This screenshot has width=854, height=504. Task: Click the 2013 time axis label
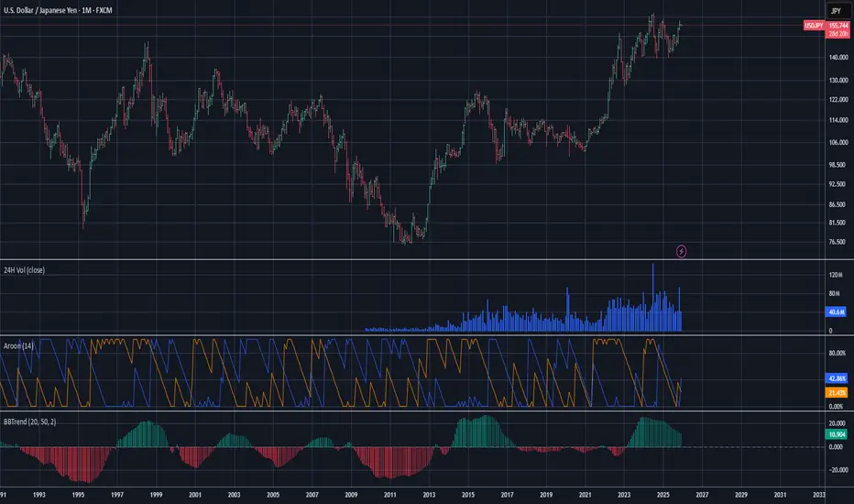coord(429,495)
